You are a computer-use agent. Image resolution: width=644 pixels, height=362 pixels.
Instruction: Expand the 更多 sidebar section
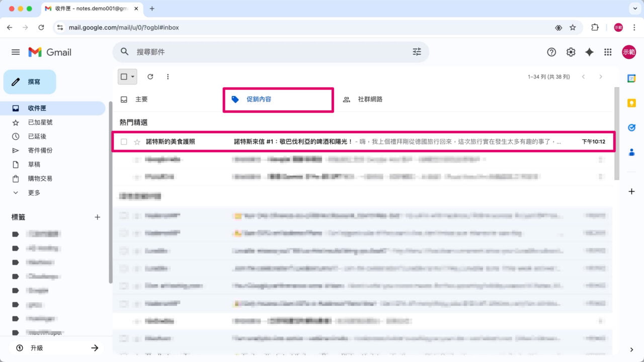[x=33, y=193]
